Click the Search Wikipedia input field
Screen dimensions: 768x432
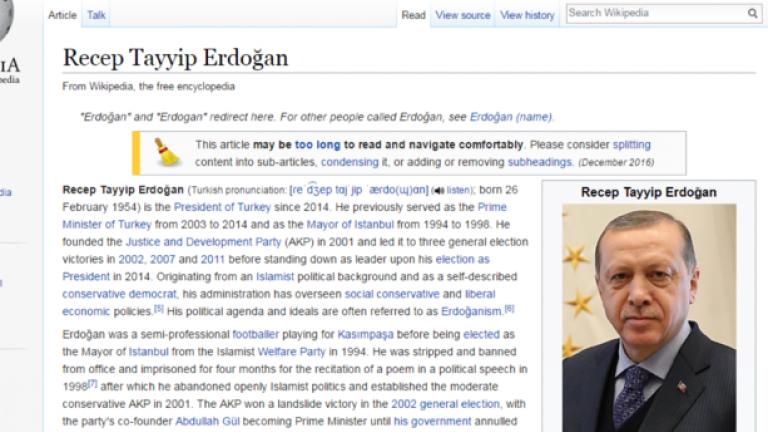[655, 14]
